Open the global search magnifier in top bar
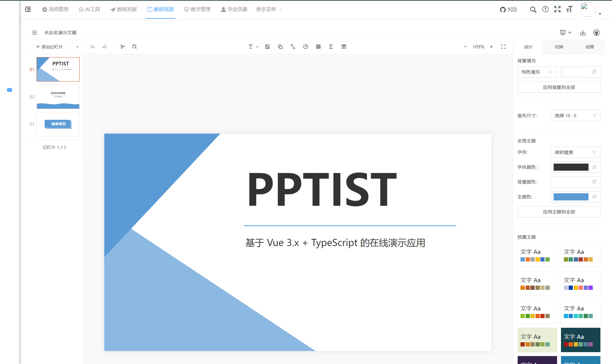The height and width of the screenshot is (364, 612). click(533, 10)
